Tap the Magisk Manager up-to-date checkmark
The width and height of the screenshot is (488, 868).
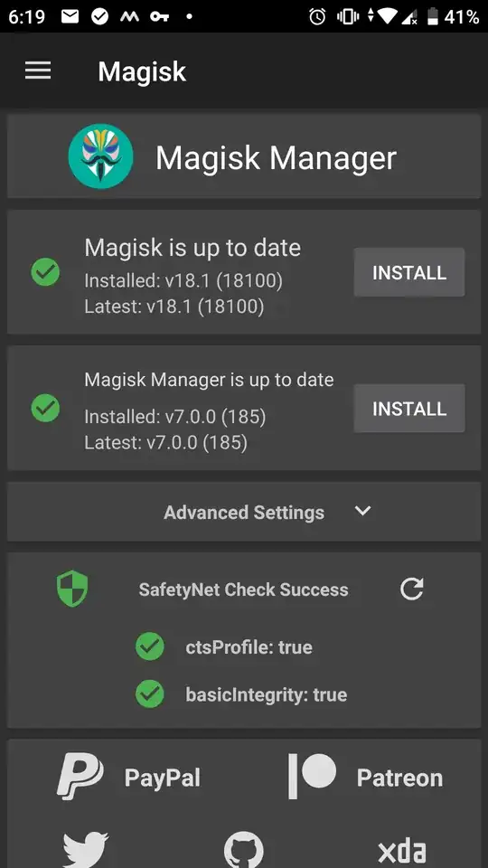tap(45, 408)
